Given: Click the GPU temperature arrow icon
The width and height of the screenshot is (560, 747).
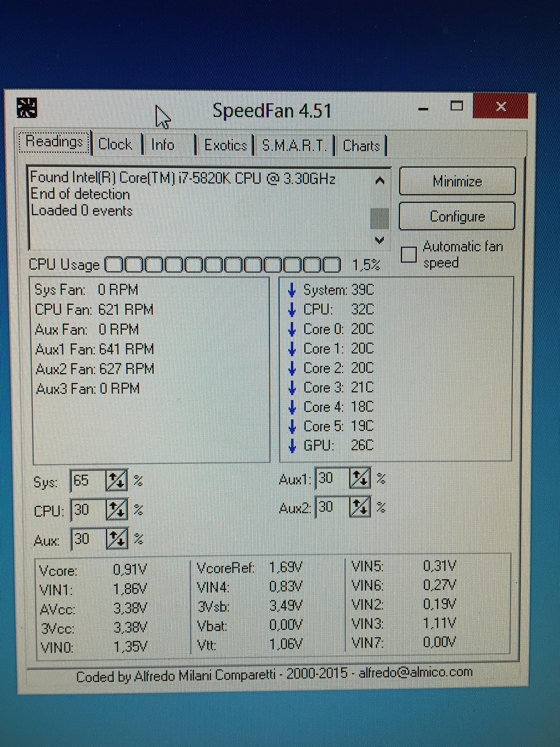Looking at the screenshot, I should [x=292, y=446].
